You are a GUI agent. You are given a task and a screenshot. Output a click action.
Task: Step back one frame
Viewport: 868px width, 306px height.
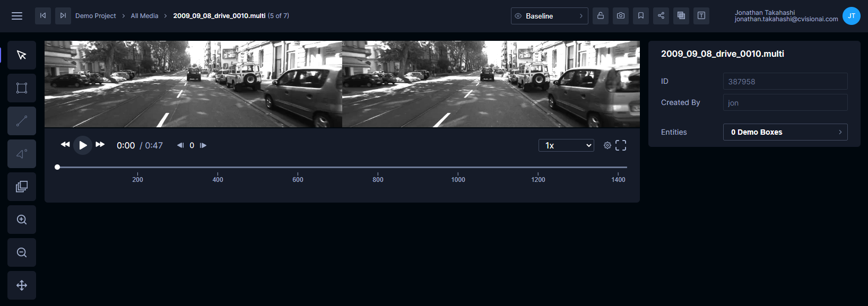point(180,145)
